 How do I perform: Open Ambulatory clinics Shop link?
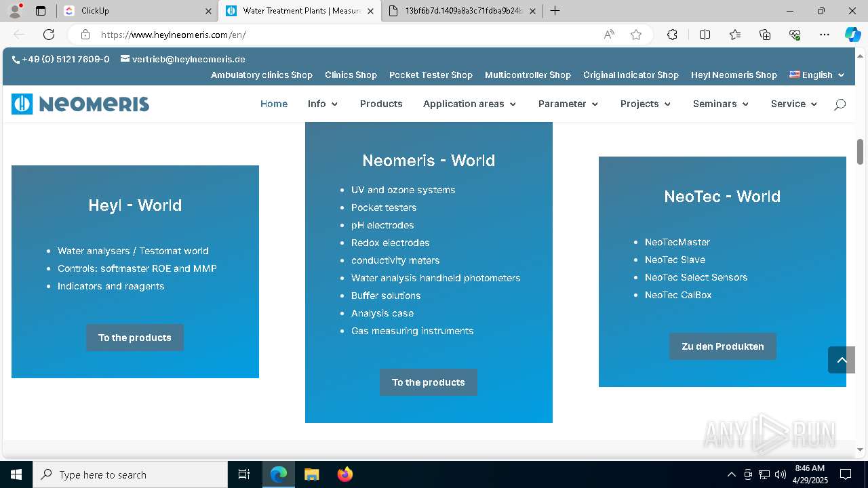pos(262,75)
